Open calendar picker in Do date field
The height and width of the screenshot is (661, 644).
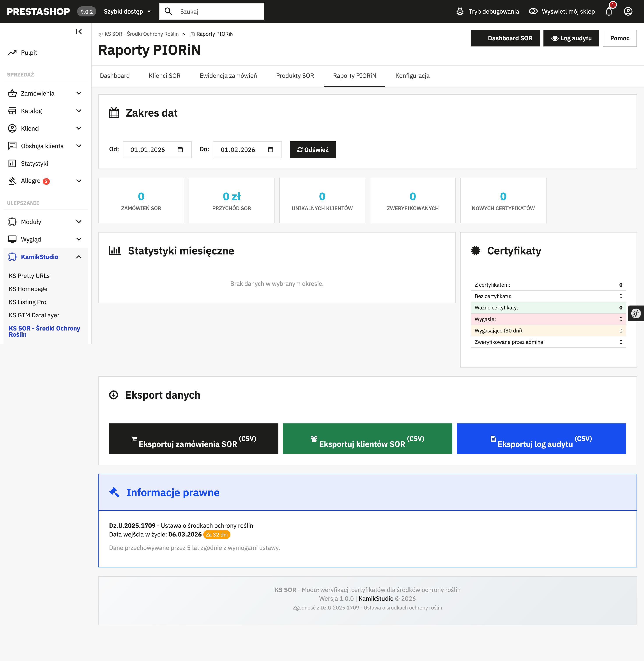point(271,150)
